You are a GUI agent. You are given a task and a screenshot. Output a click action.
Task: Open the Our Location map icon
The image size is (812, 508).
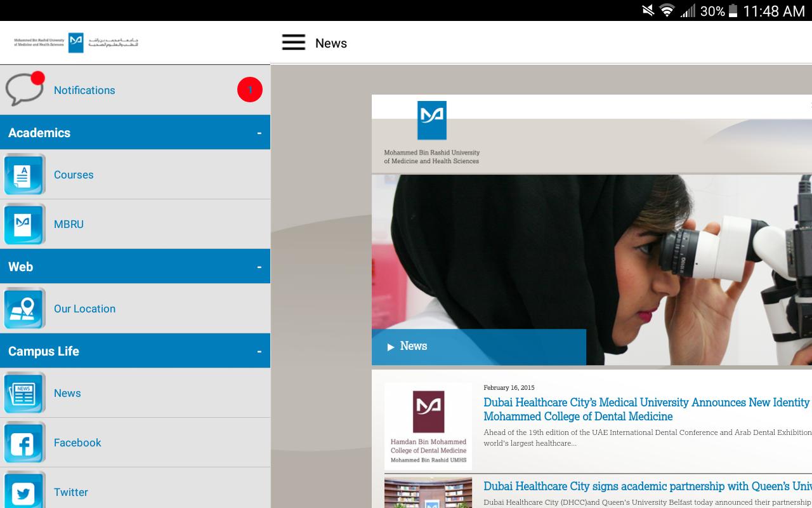[x=25, y=308]
